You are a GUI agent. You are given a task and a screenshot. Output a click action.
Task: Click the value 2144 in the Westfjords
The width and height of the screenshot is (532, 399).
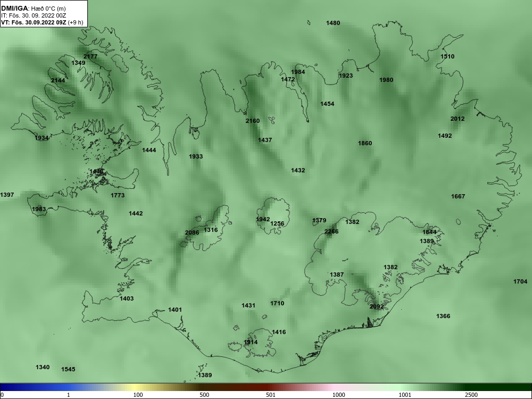tap(58, 81)
